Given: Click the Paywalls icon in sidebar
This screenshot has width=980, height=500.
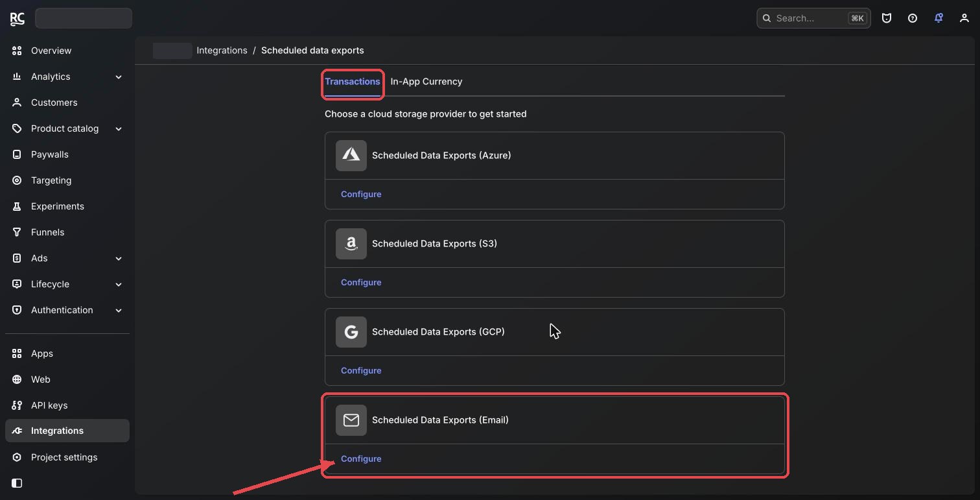Looking at the screenshot, I should coord(17,154).
